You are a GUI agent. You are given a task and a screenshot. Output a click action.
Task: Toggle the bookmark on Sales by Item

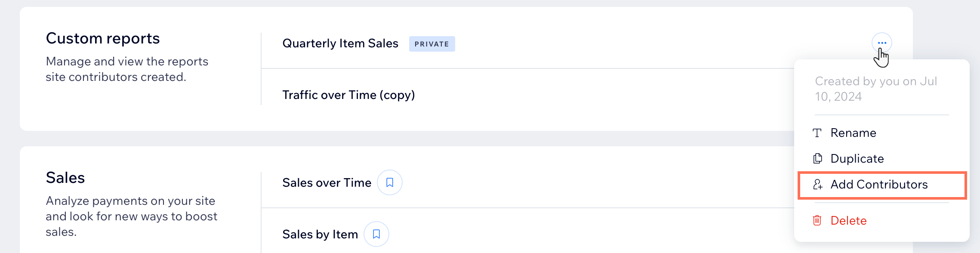point(376,234)
